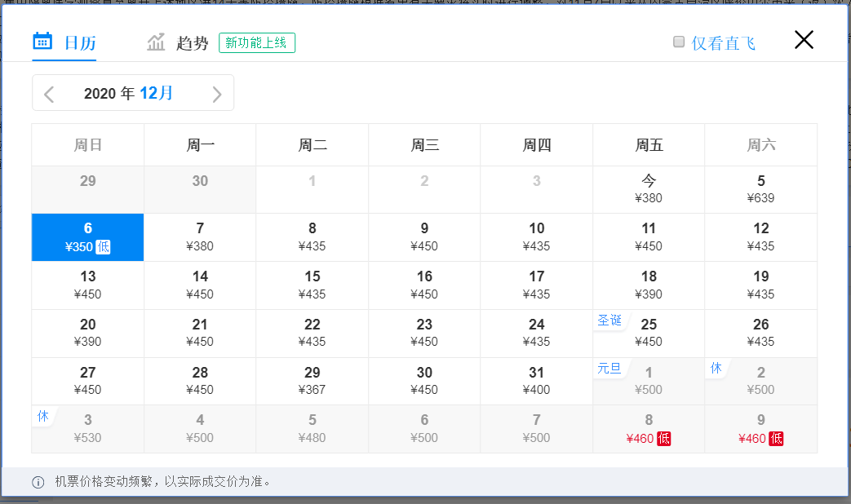Viewport: 851px width, 504px height.
Task: Select December 19 priced ¥435
Action: tap(761, 285)
